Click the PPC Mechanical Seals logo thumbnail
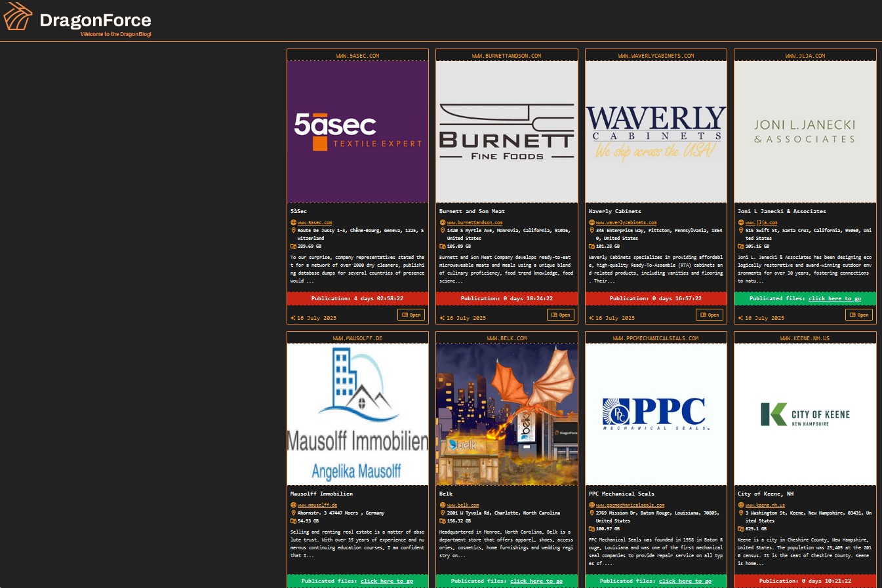The image size is (882, 588). coord(656,414)
